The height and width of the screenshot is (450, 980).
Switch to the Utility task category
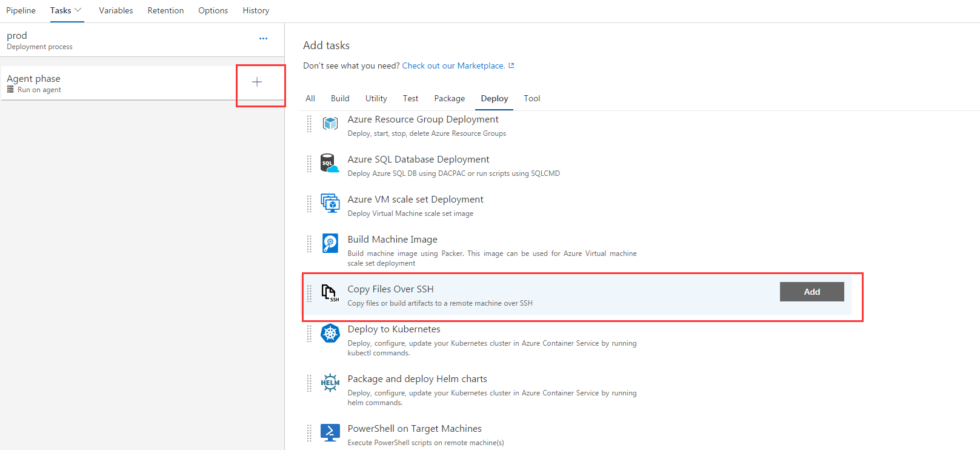(x=376, y=98)
